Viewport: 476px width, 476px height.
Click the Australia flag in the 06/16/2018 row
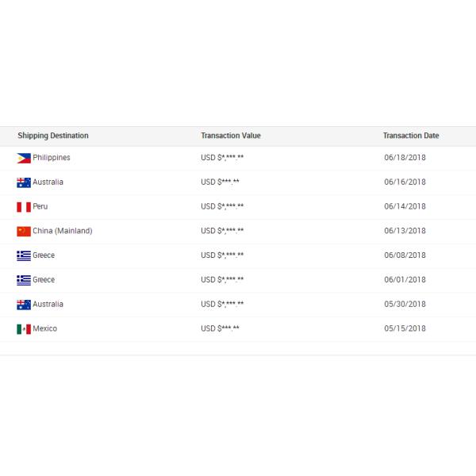tap(24, 182)
